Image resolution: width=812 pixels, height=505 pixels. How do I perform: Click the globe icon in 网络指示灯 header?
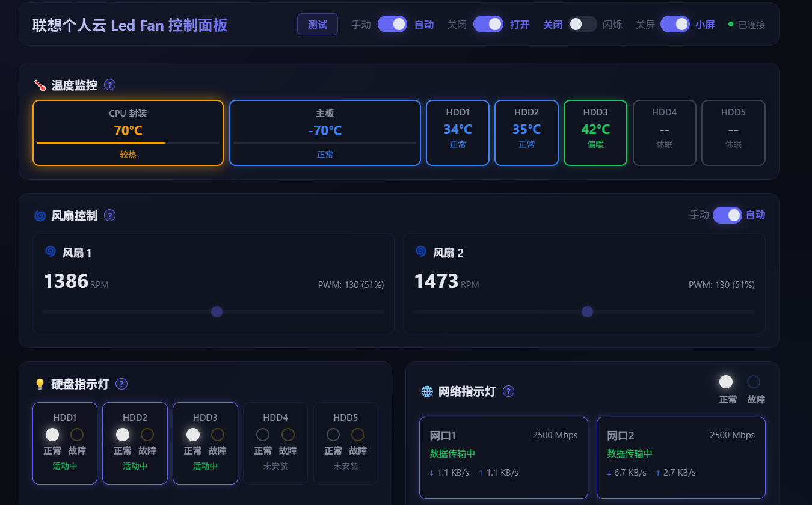pos(427,391)
